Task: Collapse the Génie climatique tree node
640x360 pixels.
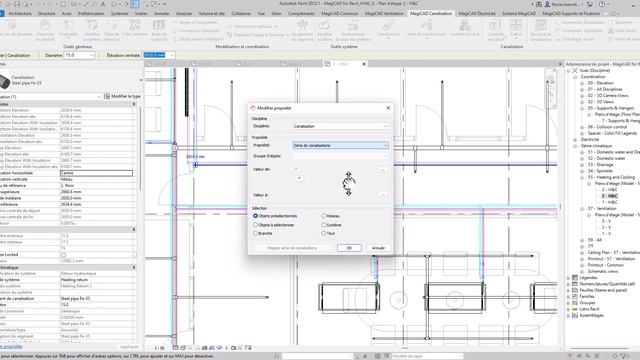Action: pos(575,146)
